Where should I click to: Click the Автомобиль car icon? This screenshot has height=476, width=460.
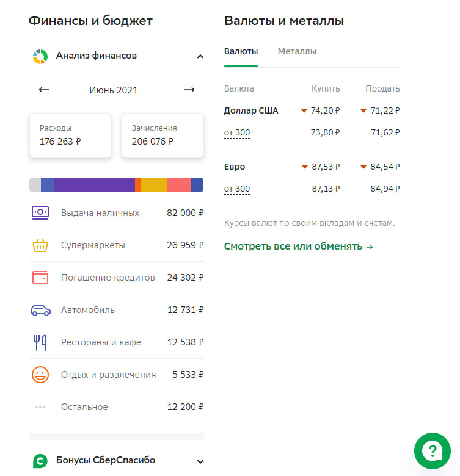(40, 310)
